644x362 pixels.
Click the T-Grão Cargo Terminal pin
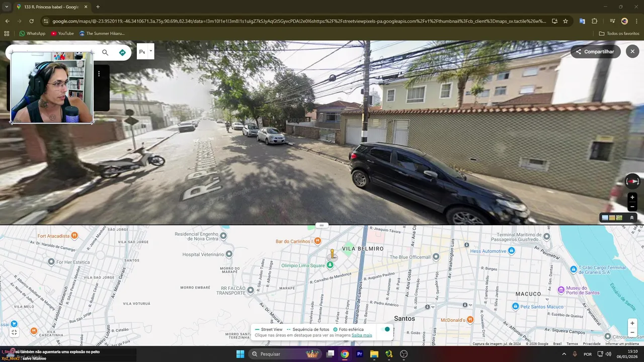[574, 269]
